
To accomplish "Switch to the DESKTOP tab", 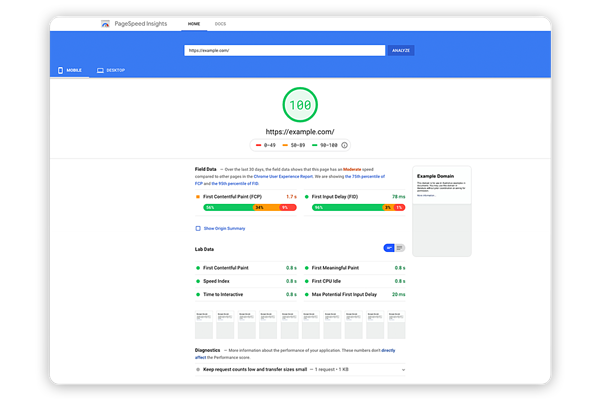I will pos(111,70).
